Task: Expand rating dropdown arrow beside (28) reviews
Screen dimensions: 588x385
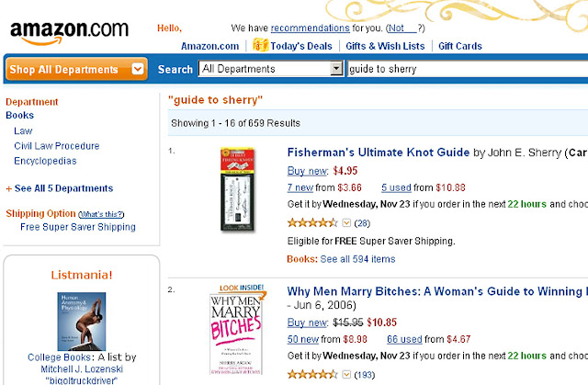Action: click(346, 223)
